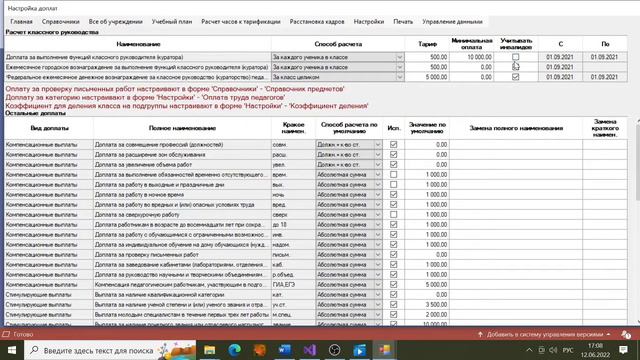Viewport: 640px width, 360px height.
Task: Switch to Visual Studio from the taskbar
Action: (x=309, y=350)
